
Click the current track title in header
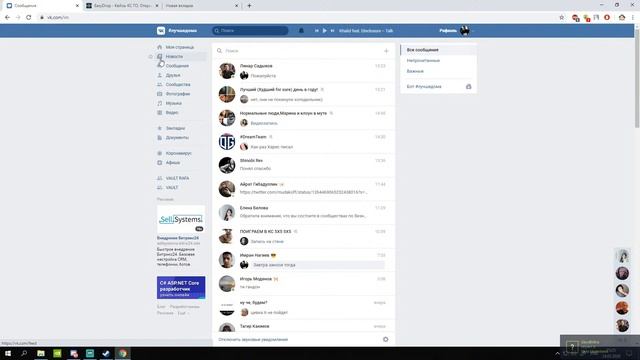click(x=366, y=31)
